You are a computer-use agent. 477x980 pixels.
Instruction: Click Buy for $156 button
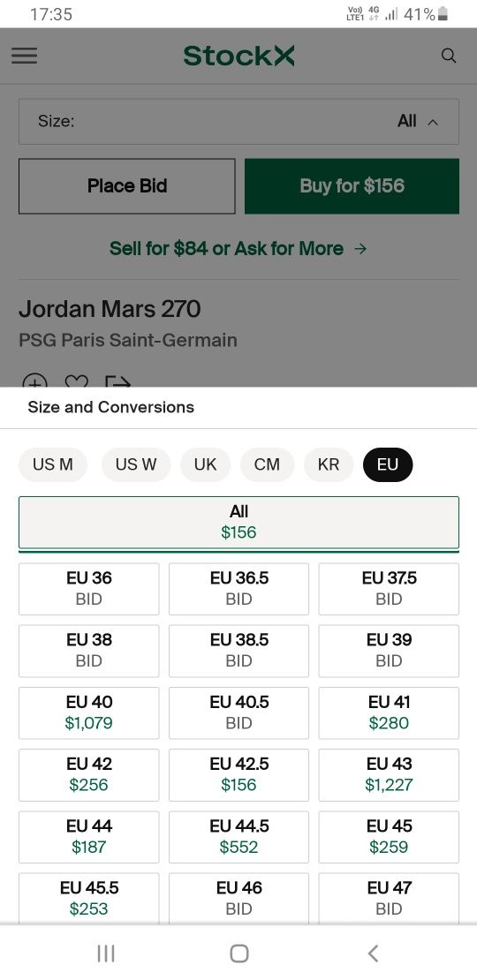pos(352,186)
